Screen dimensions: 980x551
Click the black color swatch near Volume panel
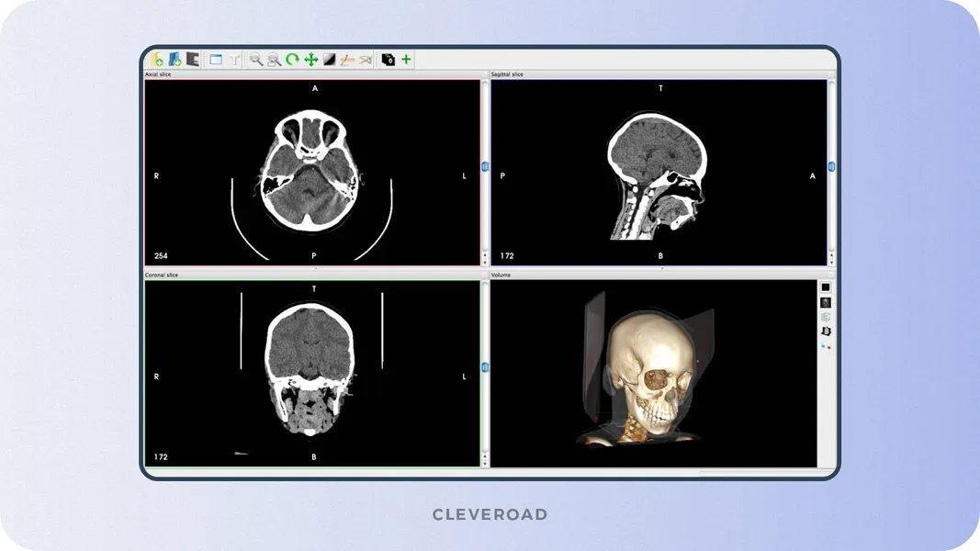point(825,287)
